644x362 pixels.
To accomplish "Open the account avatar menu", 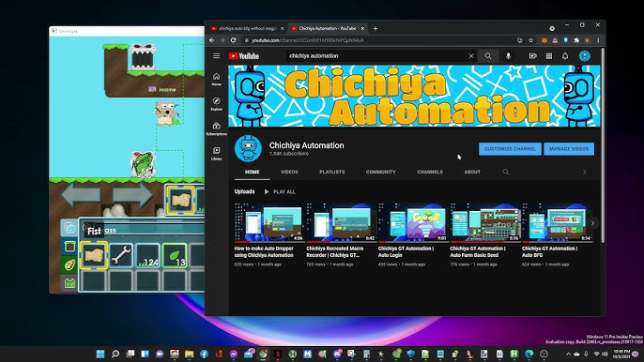I will (585, 56).
